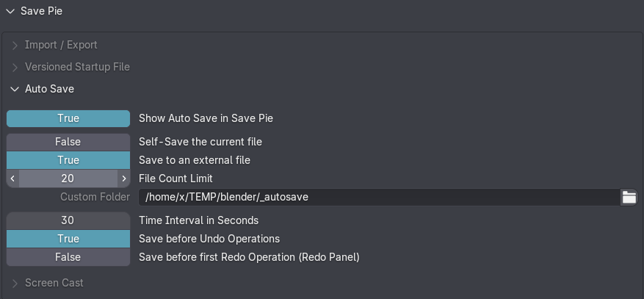The width and height of the screenshot is (644, 299).
Task: Open folder browser for Custom Folder
Action: tap(629, 197)
